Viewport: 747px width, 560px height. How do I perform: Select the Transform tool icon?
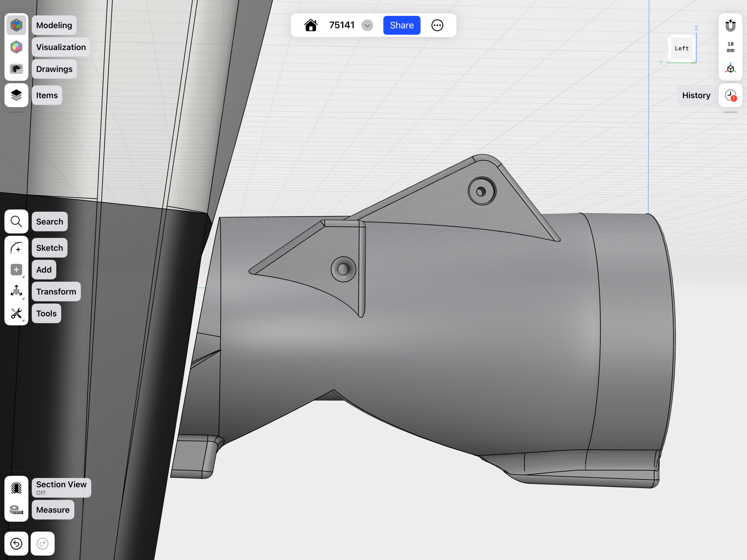(16, 291)
